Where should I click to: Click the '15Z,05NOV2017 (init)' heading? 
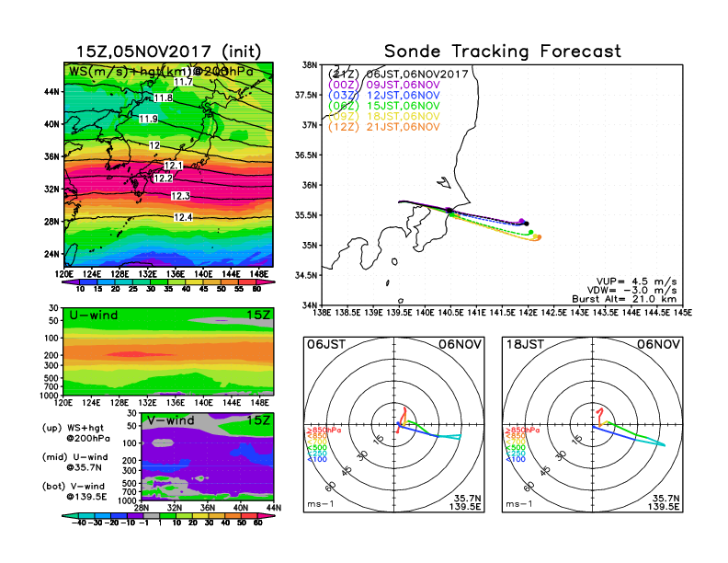168,52
